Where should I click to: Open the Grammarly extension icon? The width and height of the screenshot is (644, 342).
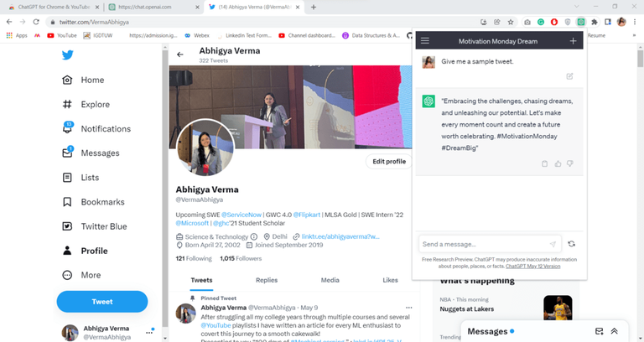(541, 22)
